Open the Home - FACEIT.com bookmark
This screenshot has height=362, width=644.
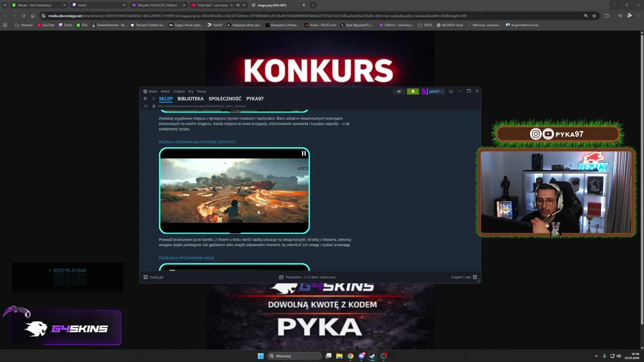click(319, 25)
